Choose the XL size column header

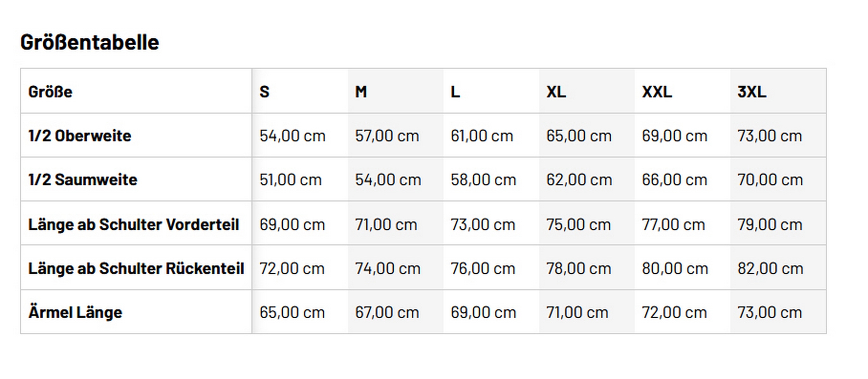(556, 92)
